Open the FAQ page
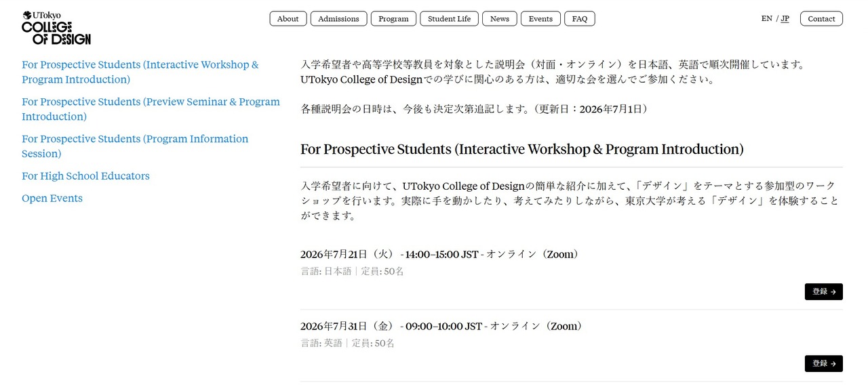This screenshot has width=868, height=391. [580, 19]
